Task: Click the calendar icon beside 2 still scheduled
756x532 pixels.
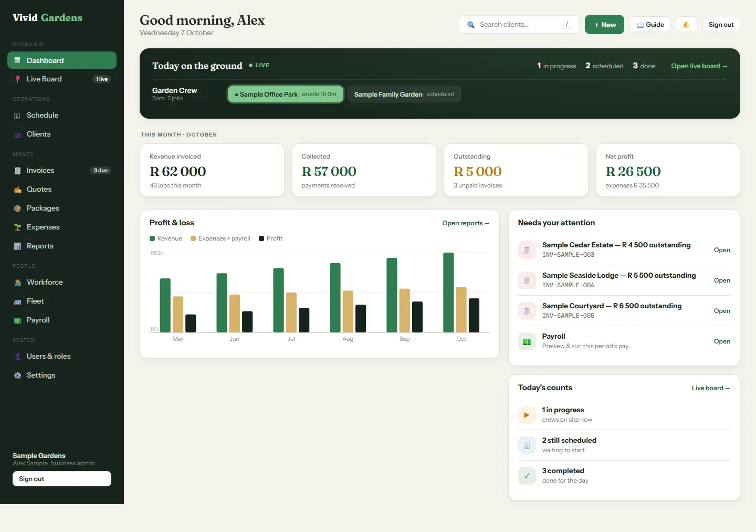Action: point(527,445)
